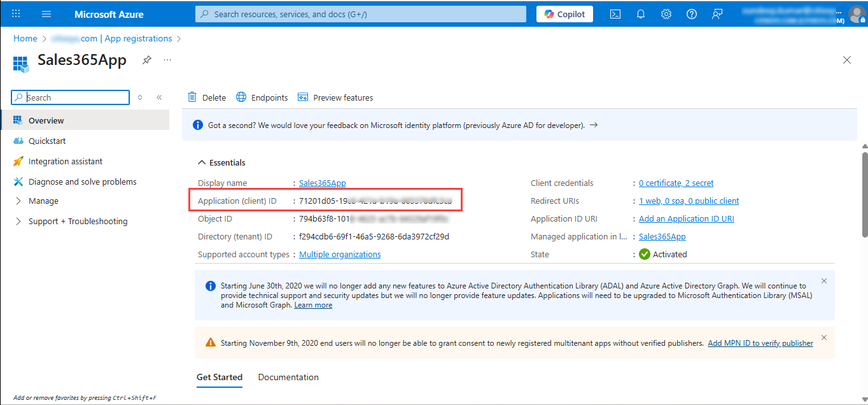Click 'Add an Application ID URI' link
Viewport: 868px width, 405px height.
click(686, 219)
